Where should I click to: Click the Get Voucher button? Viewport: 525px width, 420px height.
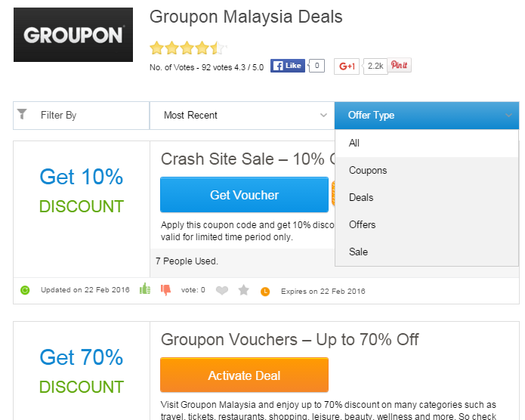click(244, 195)
